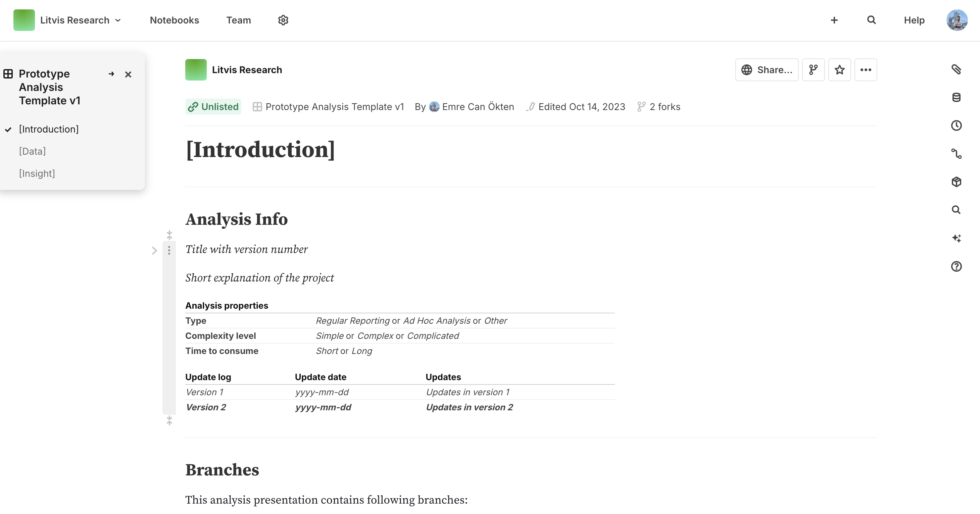Viewport: 980px width, 514px height.
Task: Open workspace settings gear
Action: pyautogui.click(x=283, y=20)
